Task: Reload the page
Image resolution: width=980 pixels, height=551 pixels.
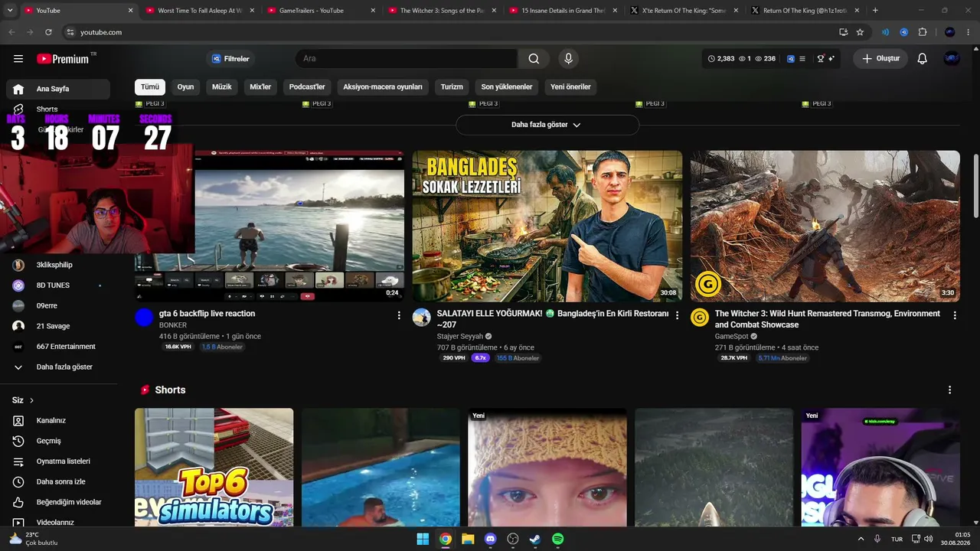Action: pos(48,32)
